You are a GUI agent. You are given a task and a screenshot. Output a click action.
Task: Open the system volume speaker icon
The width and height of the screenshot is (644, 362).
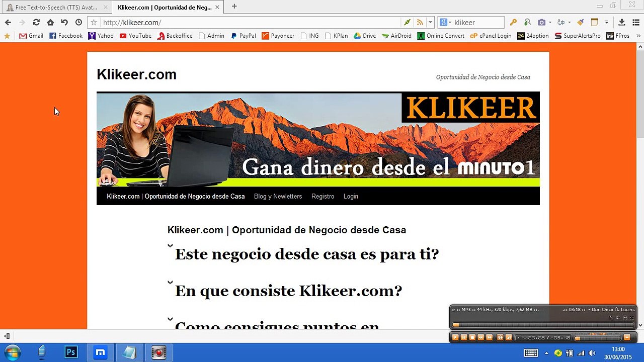click(592, 353)
